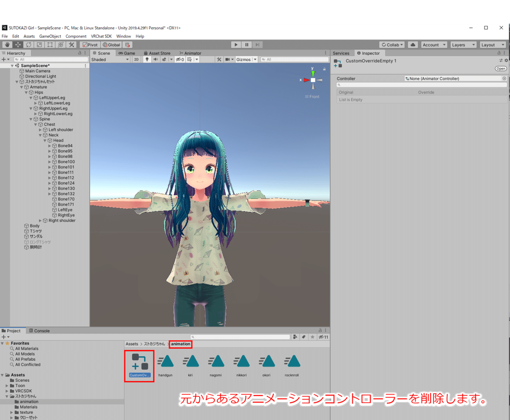
Task: Toggle hidden objects visibility counter
Action: pos(180,60)
